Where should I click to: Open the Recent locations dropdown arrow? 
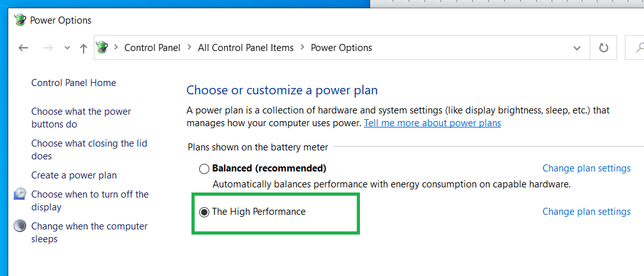pos(68,48)
